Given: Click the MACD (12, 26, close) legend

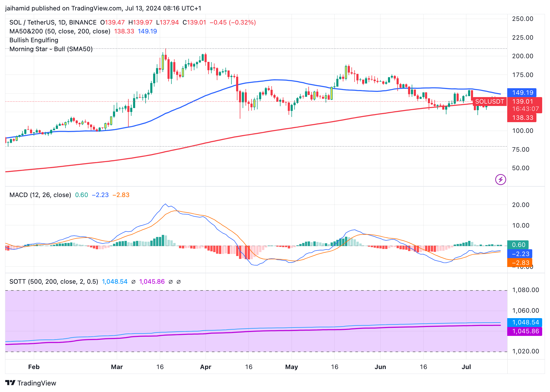Looking at the screenshot, I should pos(40,195).
